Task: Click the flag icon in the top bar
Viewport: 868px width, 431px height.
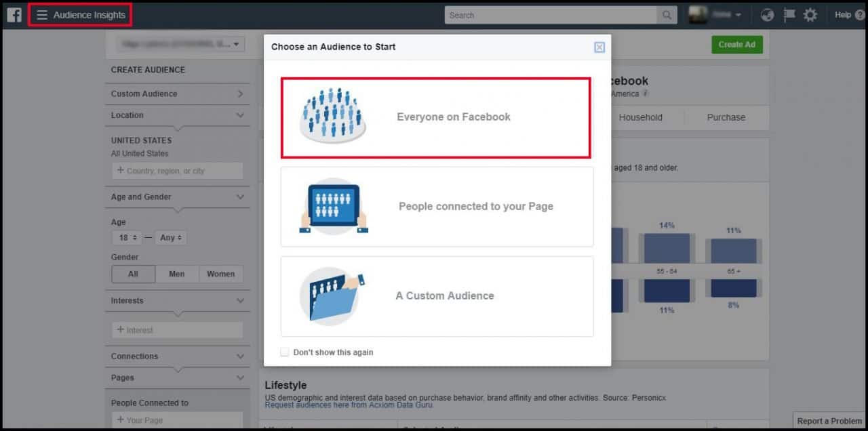Action: pos(788,14)
